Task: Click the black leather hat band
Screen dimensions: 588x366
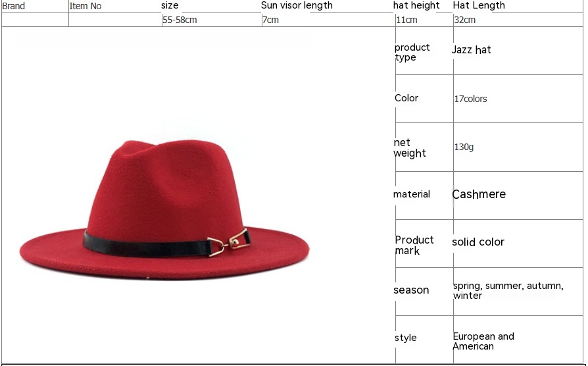Action: [x=146, y=246]
